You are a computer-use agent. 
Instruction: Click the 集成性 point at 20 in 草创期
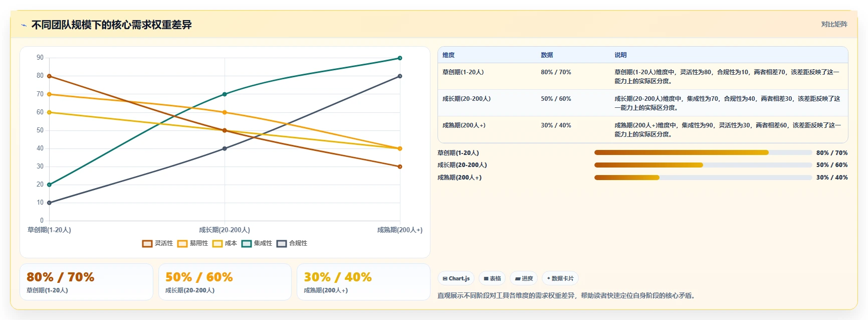(49, 185)
